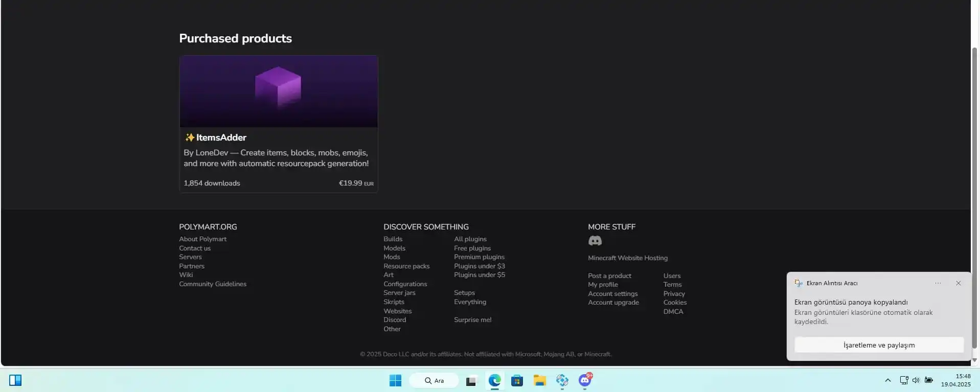Click the battery icon in system tray
980x392 pixels.
[929, 380]
